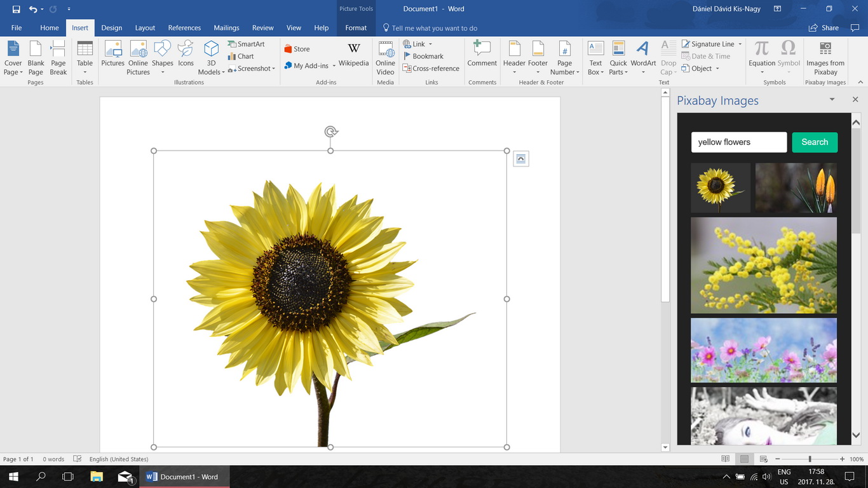Open Layout Options beside the picture
Screen dimensions: 868x488
[520, 159]
